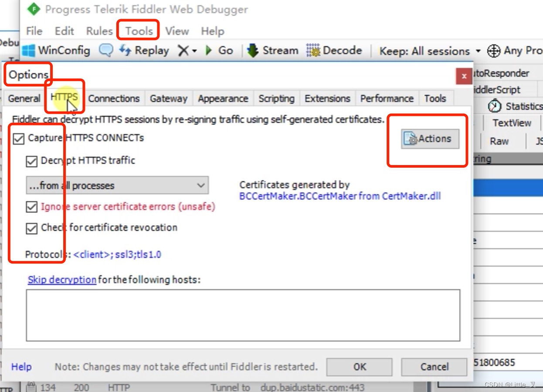The height and width of the screenshot is (392, 543).
Task: Open the File menu
Action: [x=34, y=31]
